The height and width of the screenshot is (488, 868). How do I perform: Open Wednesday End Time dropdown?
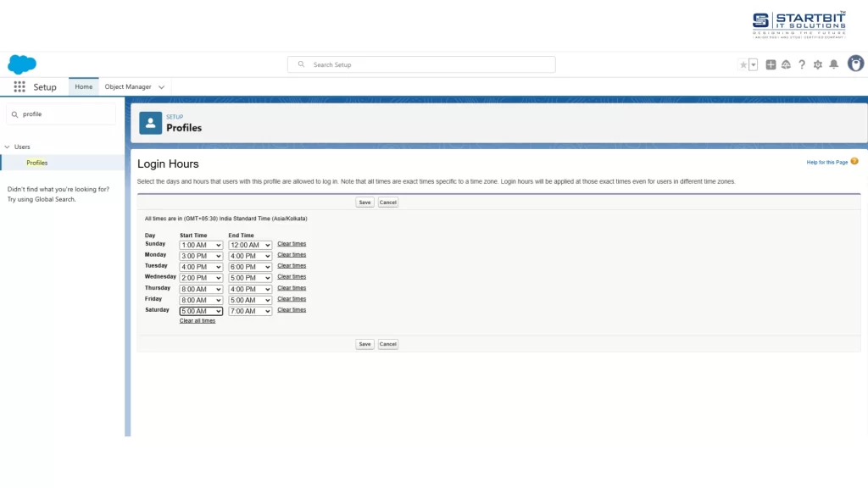pos(250,278)
